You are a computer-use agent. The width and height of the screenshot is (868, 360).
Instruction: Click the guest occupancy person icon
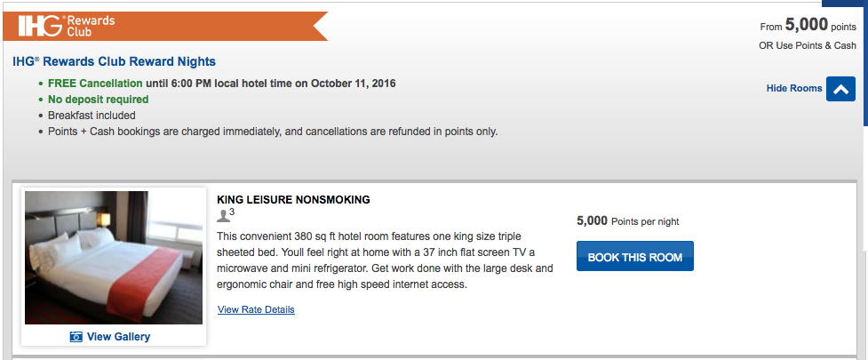224,215
